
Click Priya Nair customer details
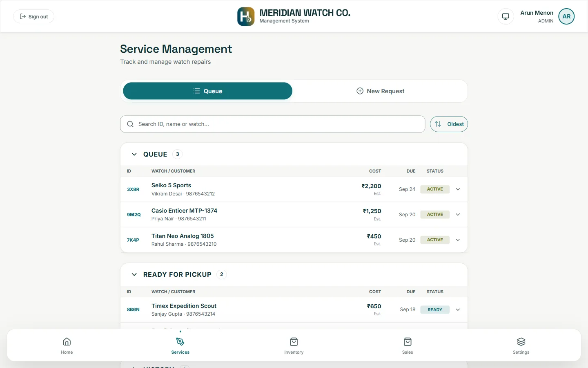178,219
